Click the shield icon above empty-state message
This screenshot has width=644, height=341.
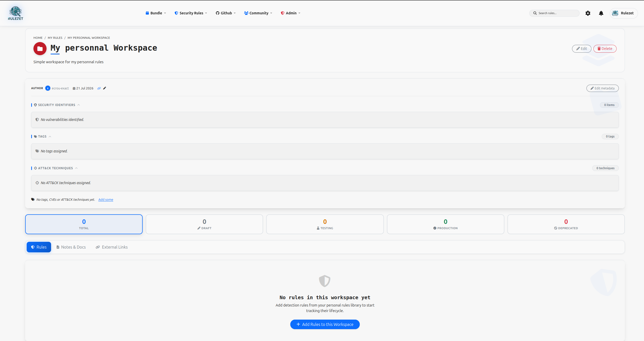click(x=325, y=281)
